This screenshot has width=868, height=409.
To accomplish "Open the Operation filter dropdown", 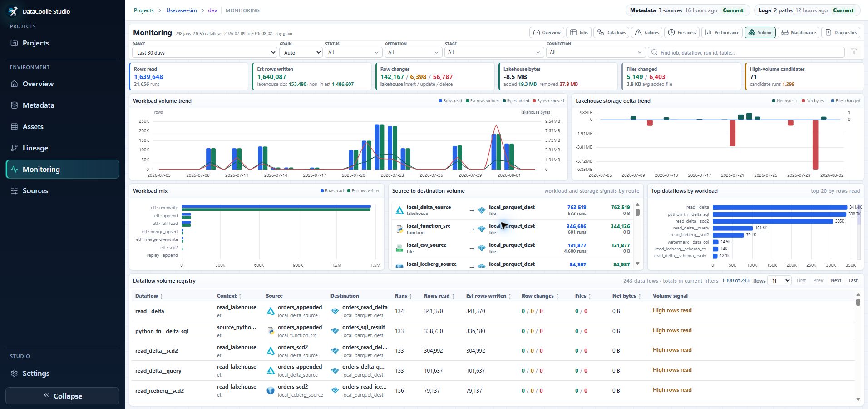I will (413, 53).
